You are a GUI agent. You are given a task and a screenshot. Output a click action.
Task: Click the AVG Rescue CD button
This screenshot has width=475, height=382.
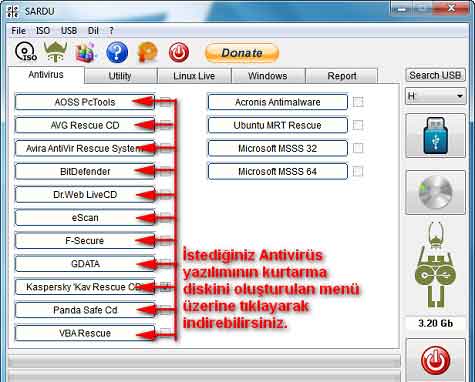point(85,125)
